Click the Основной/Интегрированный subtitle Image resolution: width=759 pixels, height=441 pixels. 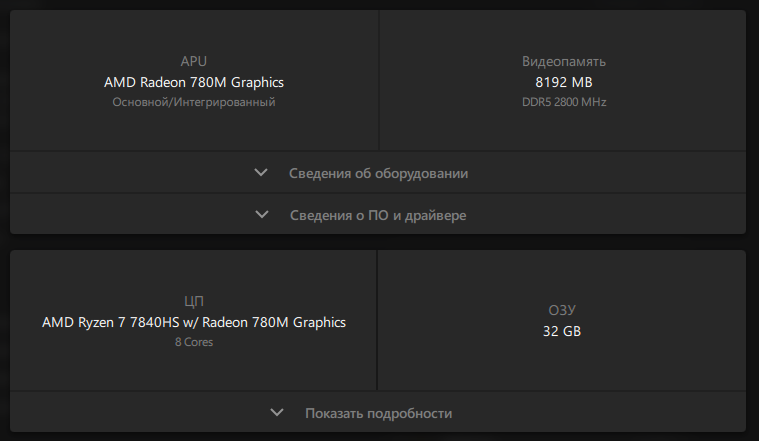point(194,102)
